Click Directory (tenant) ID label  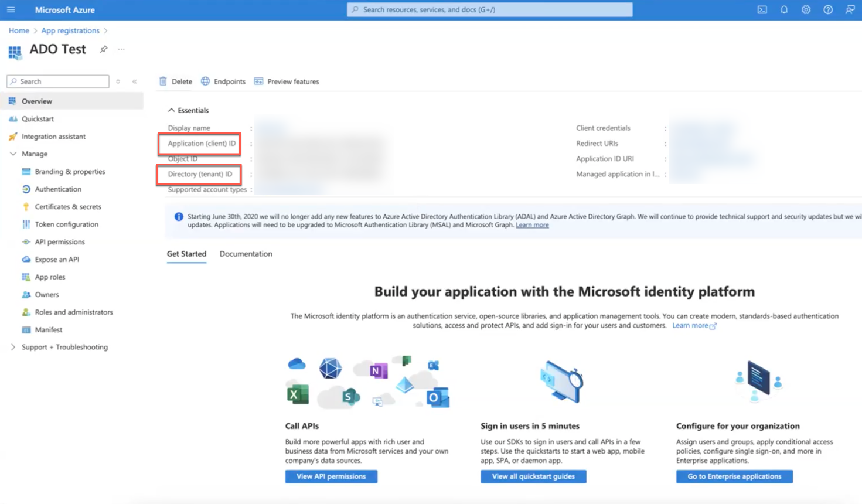coord(200,174)
